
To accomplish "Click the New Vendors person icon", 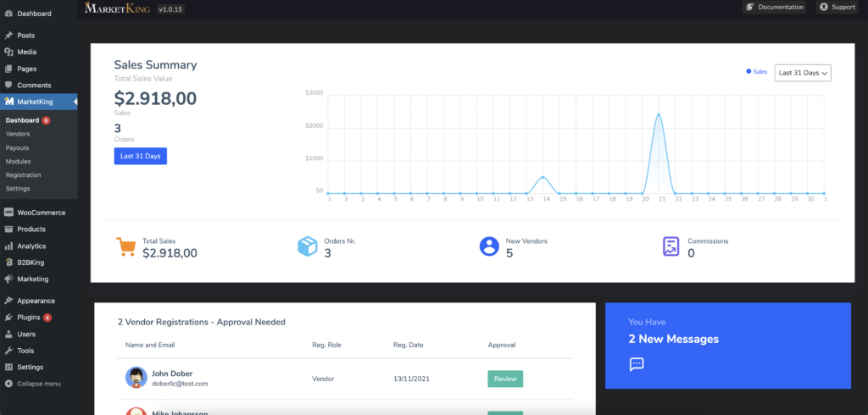I will pos(489,246).
